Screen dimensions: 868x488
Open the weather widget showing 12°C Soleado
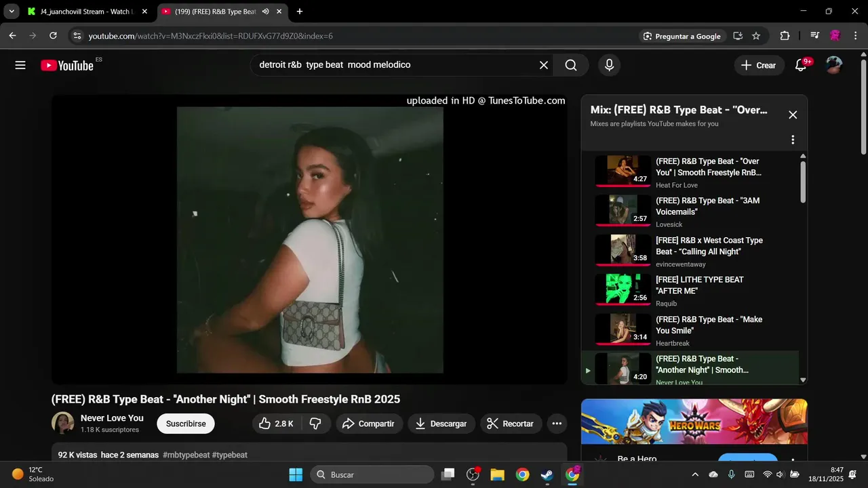[x=33, y=474]
